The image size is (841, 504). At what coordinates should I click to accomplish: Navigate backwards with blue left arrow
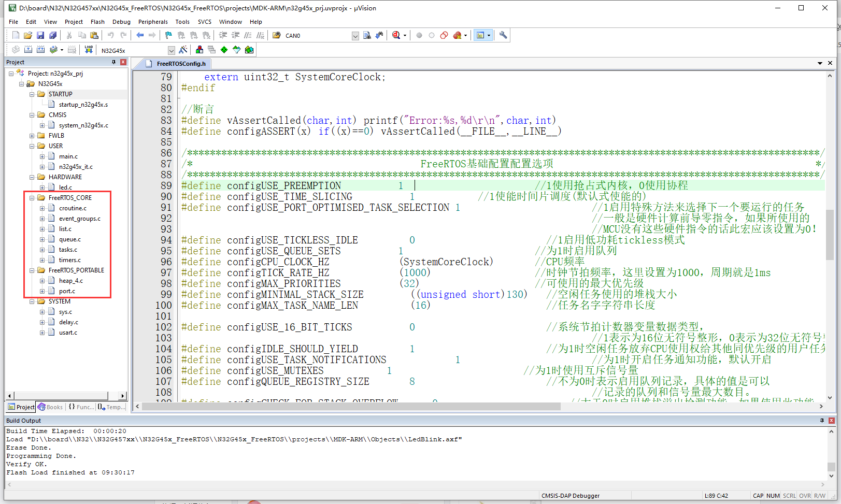tap(140, 35)
